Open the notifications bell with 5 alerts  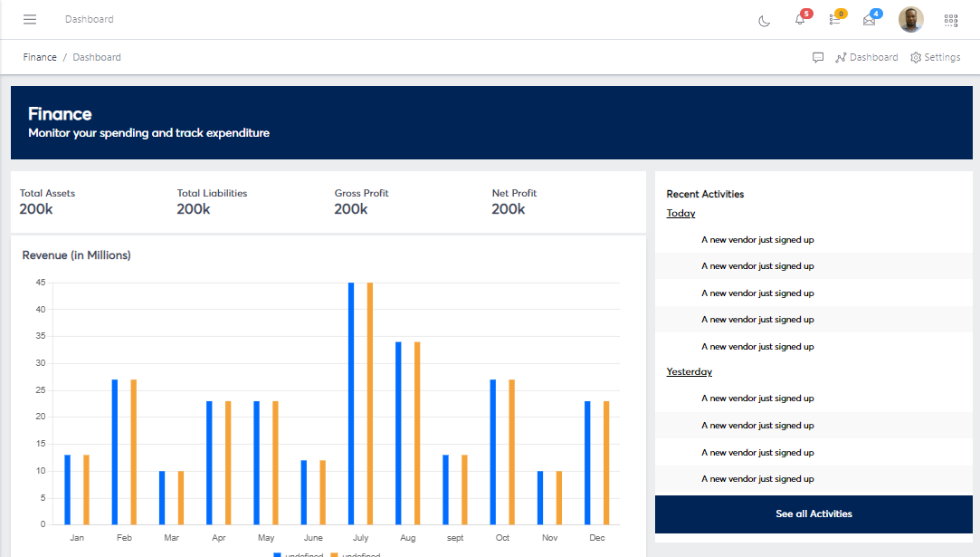pos(800,19)
